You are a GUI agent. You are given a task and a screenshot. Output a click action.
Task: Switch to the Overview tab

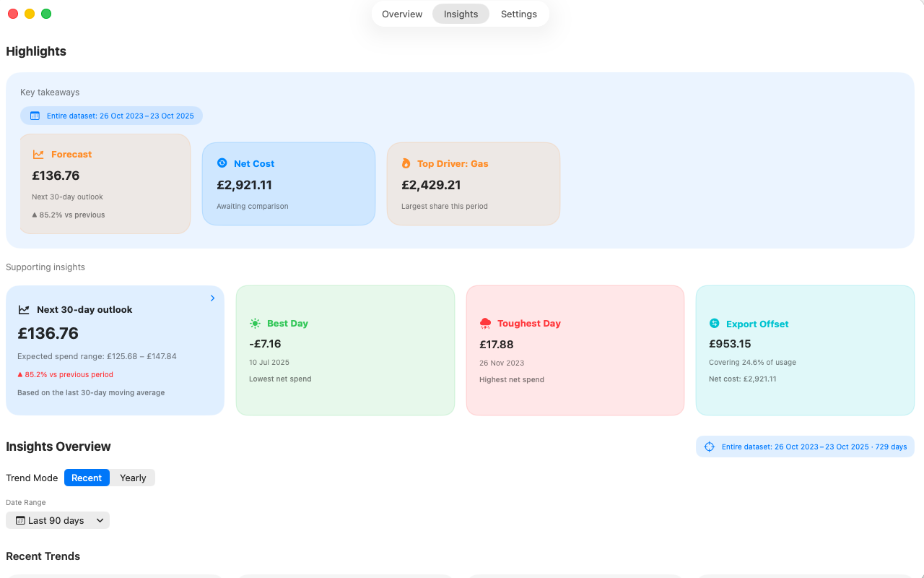[402, 14]
